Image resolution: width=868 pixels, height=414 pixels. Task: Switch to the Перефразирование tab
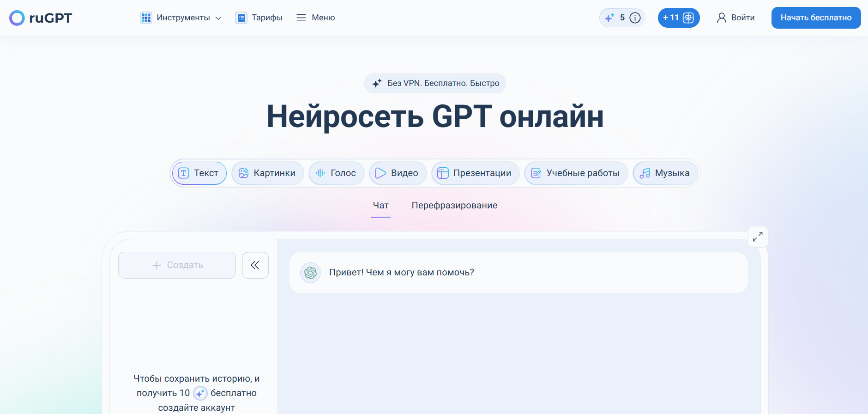pyautogui.click(x=454, y=206)
